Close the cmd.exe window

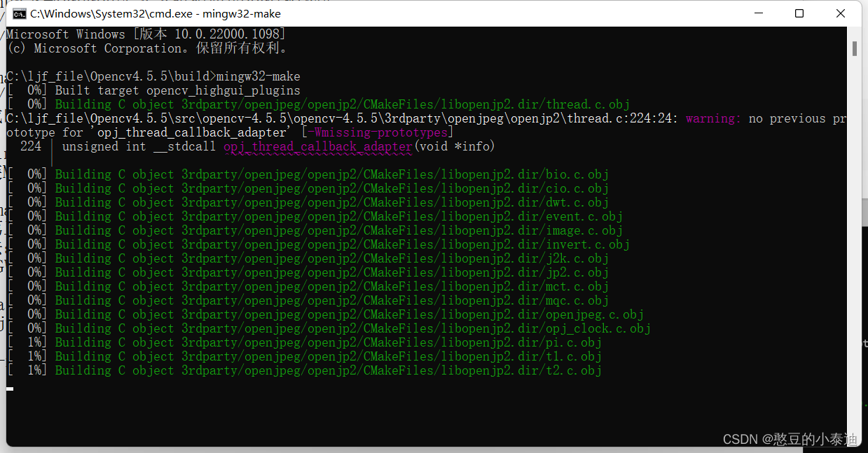(841, 13)
